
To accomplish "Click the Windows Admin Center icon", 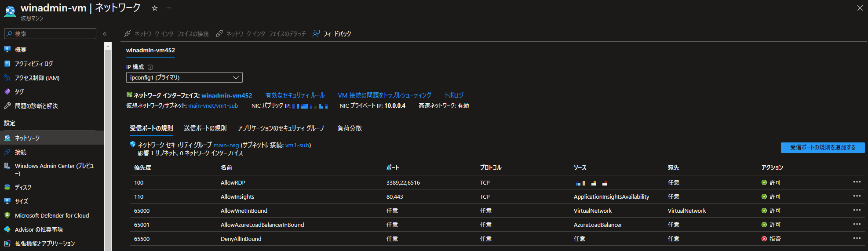I will [x=7, y=166].
